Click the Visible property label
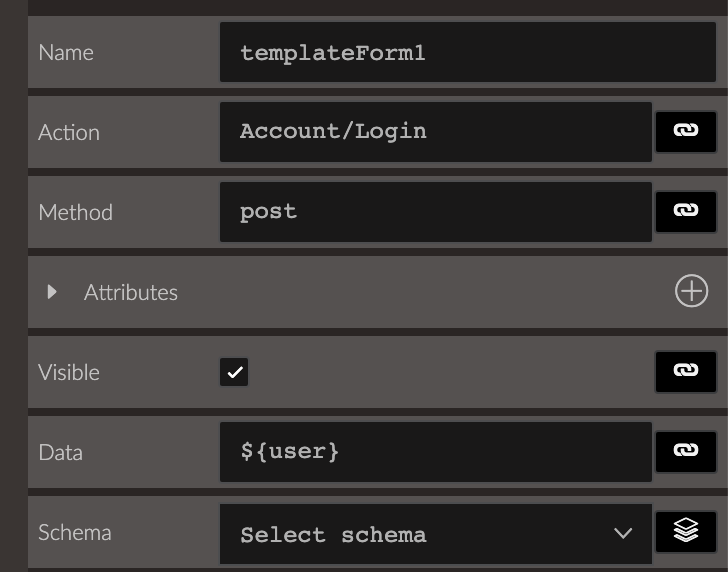Screen dimensions: 728x572 69,372
